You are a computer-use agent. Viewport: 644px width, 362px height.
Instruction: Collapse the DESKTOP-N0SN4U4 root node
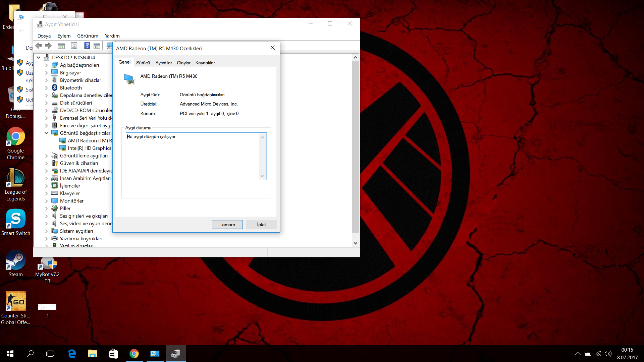(x=39, y=58)
